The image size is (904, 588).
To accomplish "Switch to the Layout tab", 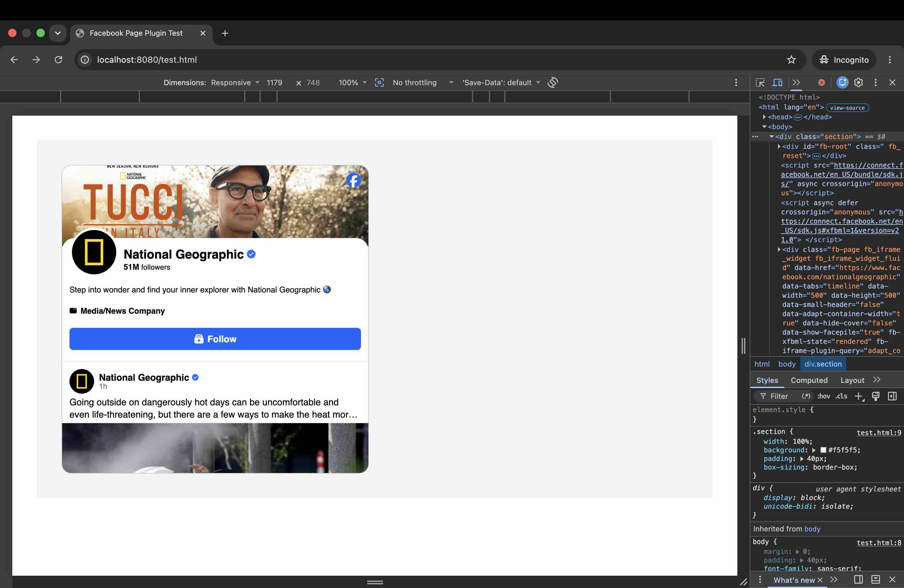I will coord(852,380).
